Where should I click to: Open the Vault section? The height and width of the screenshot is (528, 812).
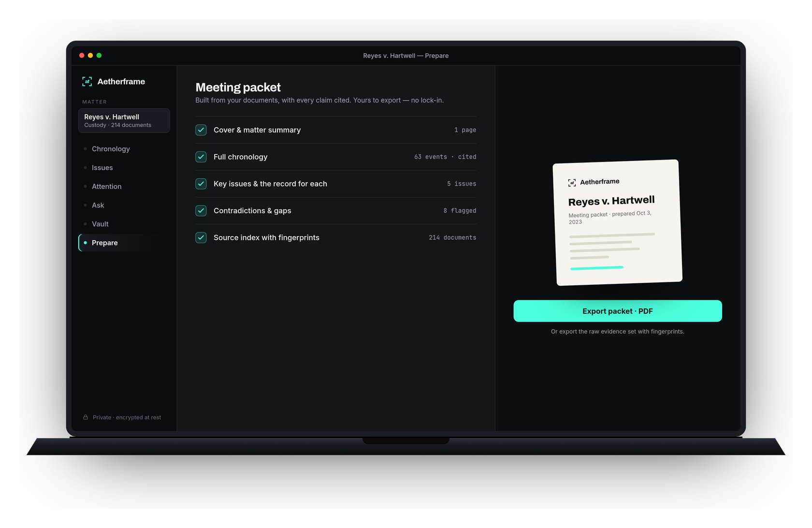[x=124, y=224]
